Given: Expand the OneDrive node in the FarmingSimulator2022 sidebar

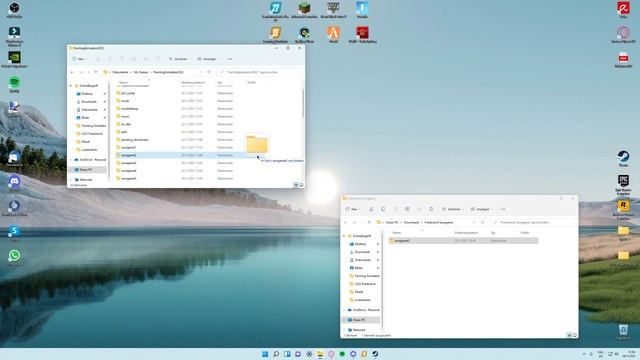Looking at the screenshot, I should tap(71, 160).
